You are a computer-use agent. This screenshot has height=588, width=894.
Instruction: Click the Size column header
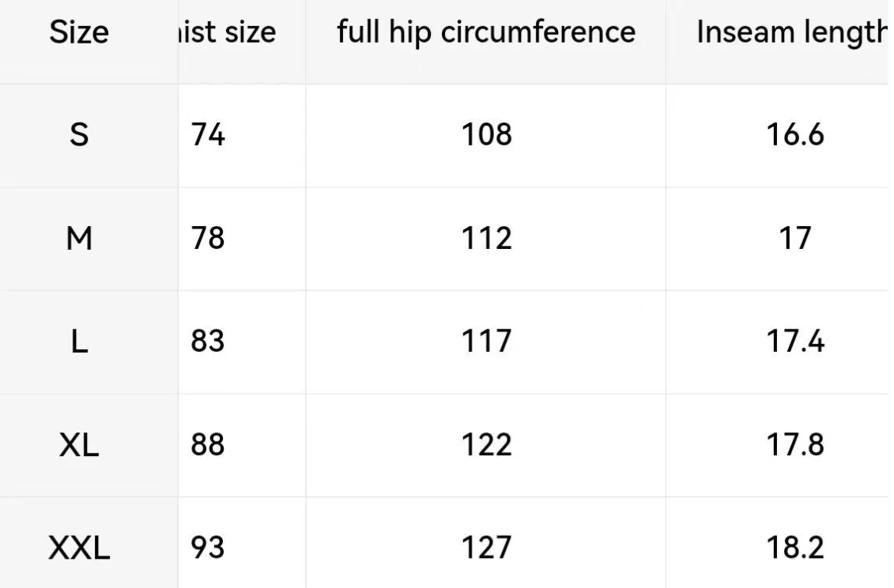(79, 32)
